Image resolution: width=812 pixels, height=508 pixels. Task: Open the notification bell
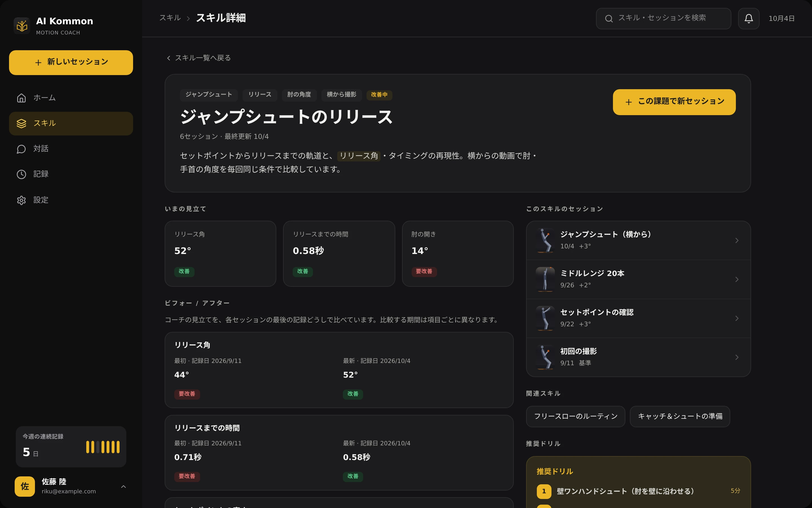(x=749, y=18)
